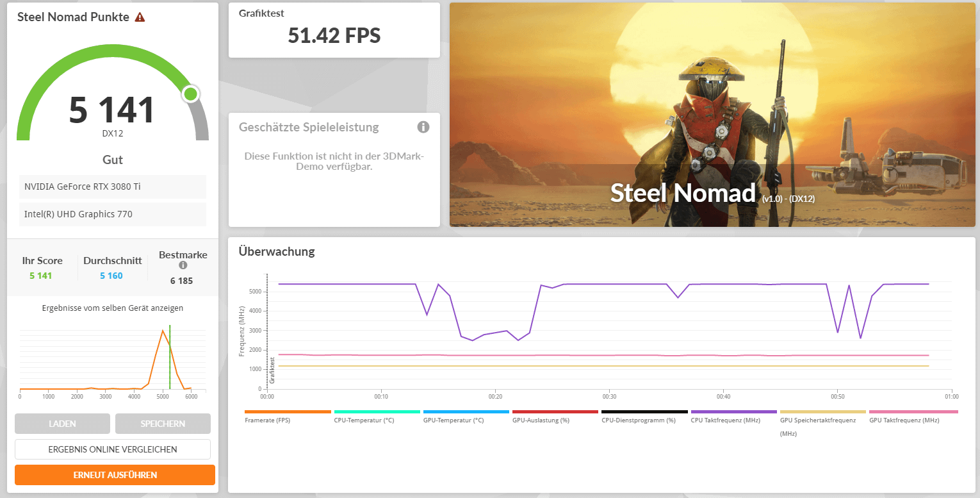Screen dimensions: 980x498
Task: Click Ergebnisse vom selben Gerät anzeigen
Action: click(113, 308)
